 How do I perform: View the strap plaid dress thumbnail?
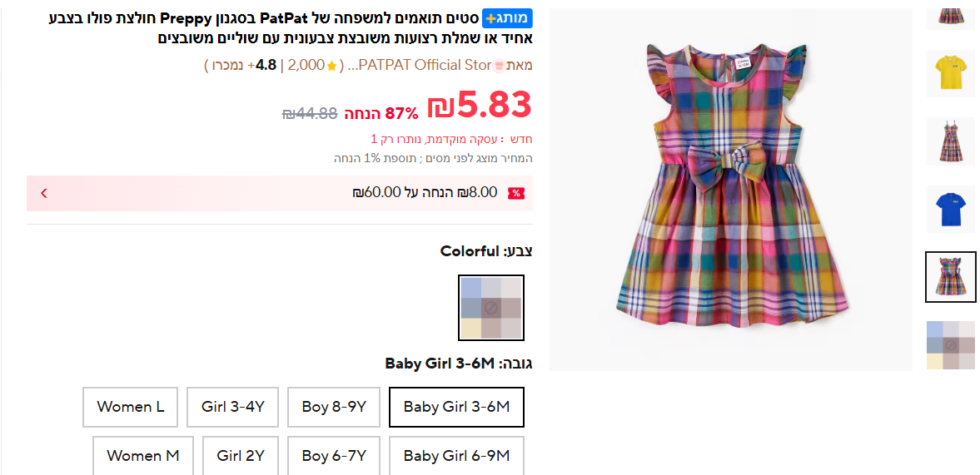(950, 141)
